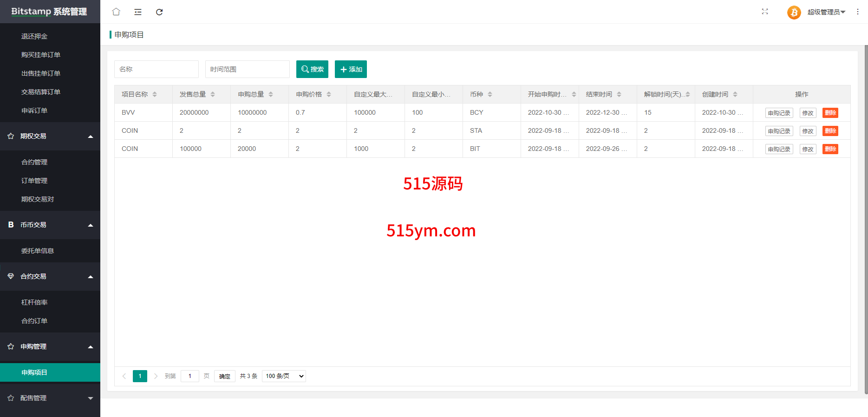Sort by 币种 column sort arrows
This screenshot has width=868, height=417.
coord(490,94)
